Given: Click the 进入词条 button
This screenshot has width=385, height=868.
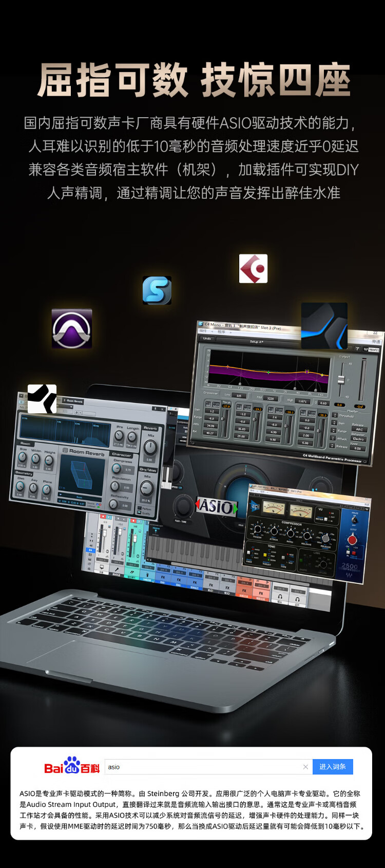Looking at the screenshot, I should [333, 767].
